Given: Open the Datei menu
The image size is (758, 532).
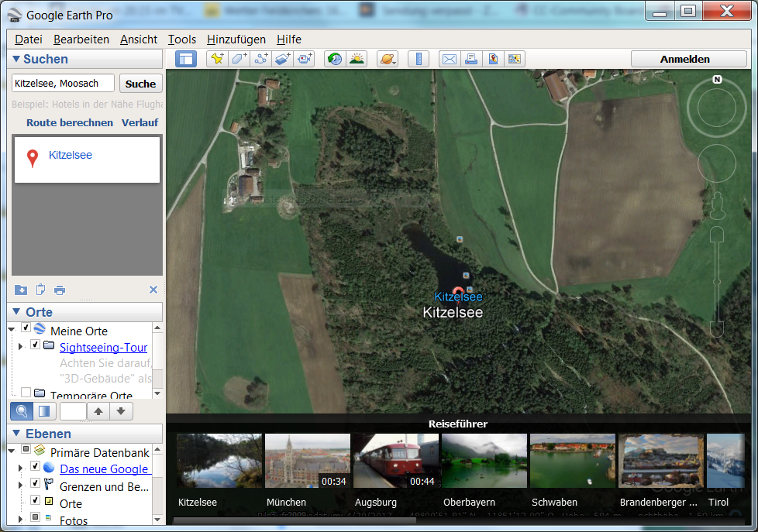Looking at the screenshot, I should 29,39.
